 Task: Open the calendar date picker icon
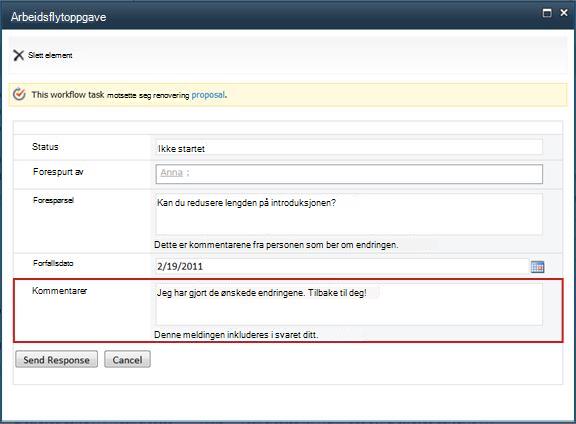pyautogui.click(x=537, y=267)
